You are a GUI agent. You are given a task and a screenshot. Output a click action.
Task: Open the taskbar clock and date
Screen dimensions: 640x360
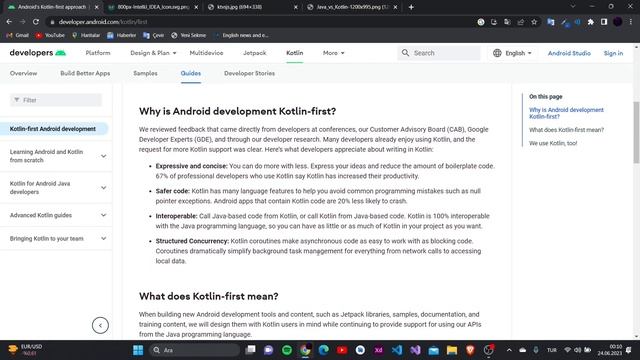click(610, 350)
